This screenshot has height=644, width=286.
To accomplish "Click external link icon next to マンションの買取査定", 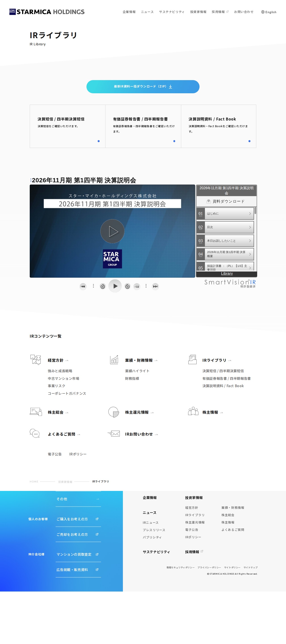I will pyautogui.click(x=97, y=554).
